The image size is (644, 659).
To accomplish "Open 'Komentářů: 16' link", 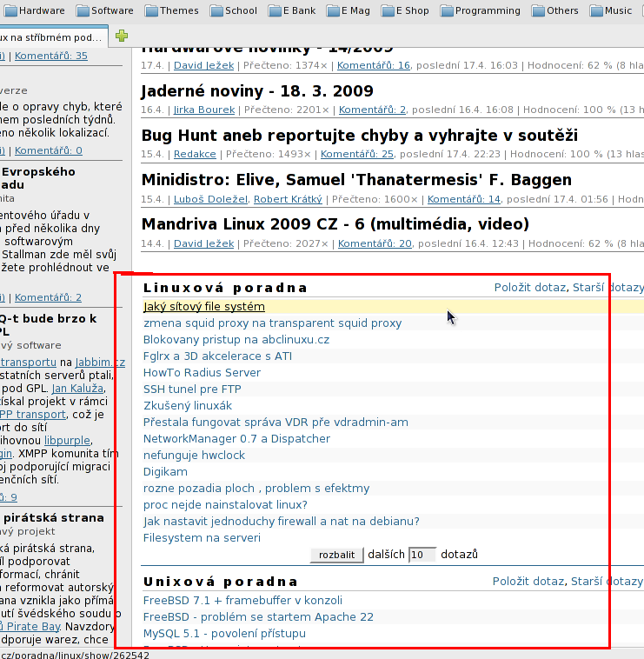I will coord(374,65).
